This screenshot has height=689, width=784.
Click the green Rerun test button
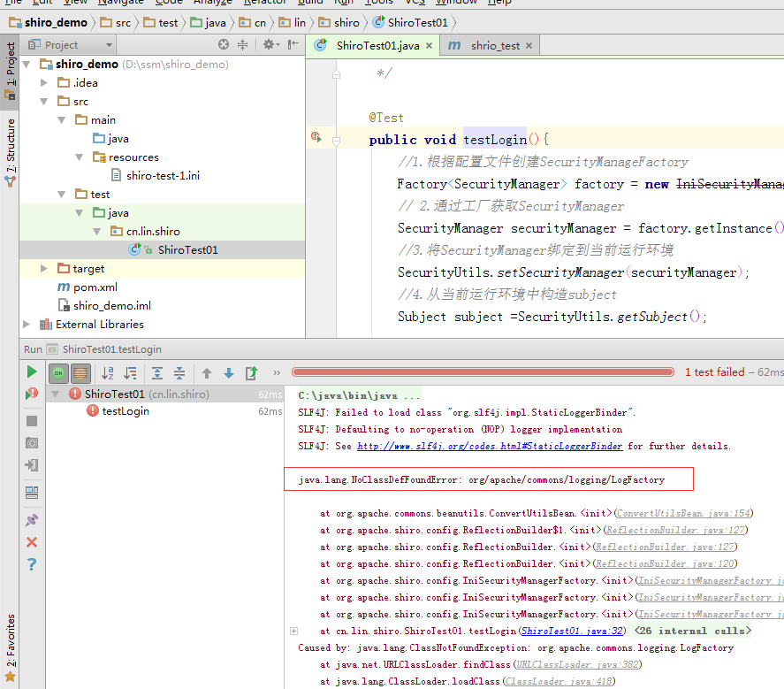(x=32, y=371)
